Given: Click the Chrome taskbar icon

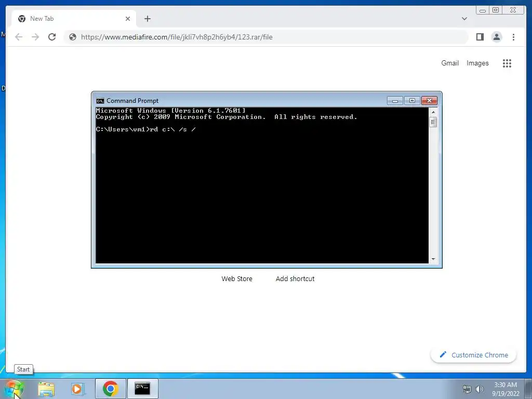Looking at the screenshot, I should (x=110, y=389).
